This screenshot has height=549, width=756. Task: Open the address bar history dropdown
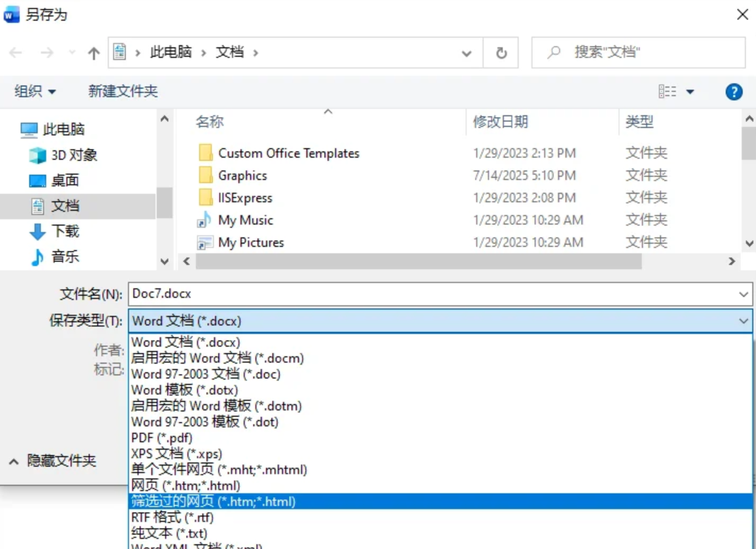467,53
